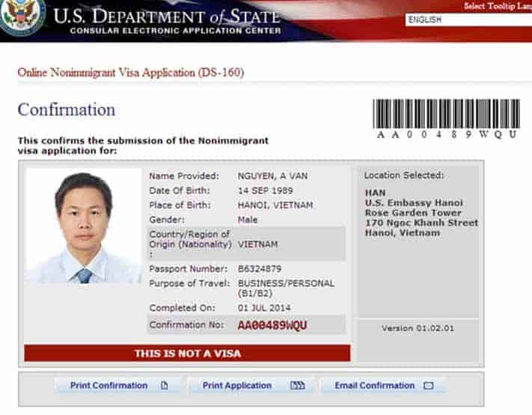Click the purpose 'BUSINESS/PERSONAL (B1/B2)'
532x415 pixels.
(x=286, y=288)
